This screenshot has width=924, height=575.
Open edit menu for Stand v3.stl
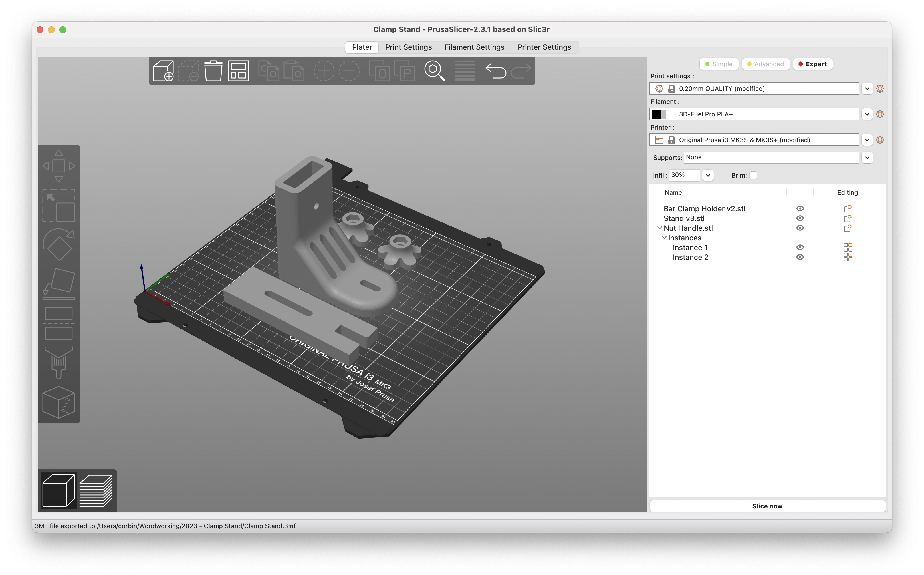pyautogui.click(x=847, y=218)
